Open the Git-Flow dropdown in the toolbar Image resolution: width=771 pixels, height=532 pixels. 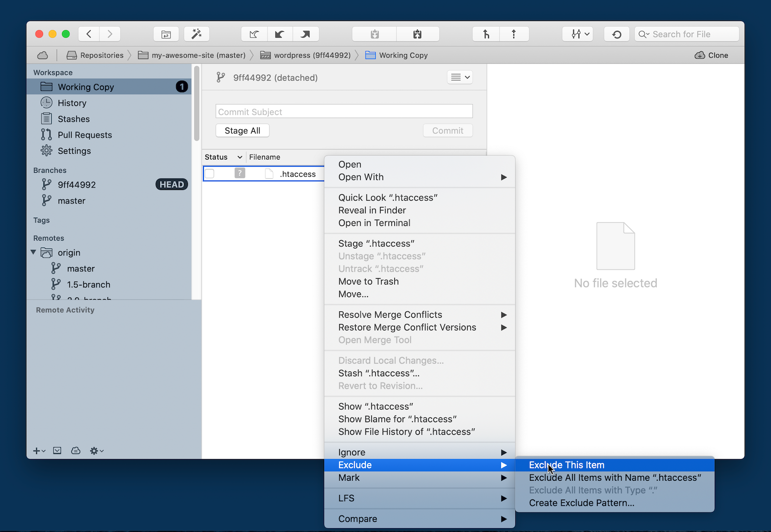click(x=578, y=34)
